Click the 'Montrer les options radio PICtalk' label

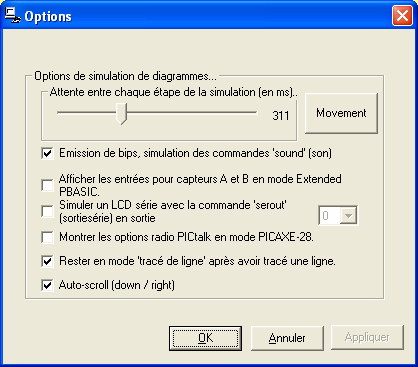186,237
